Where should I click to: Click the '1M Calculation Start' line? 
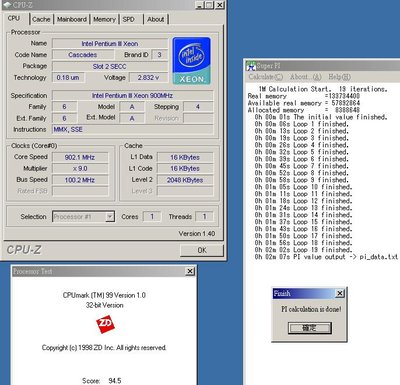323,89
